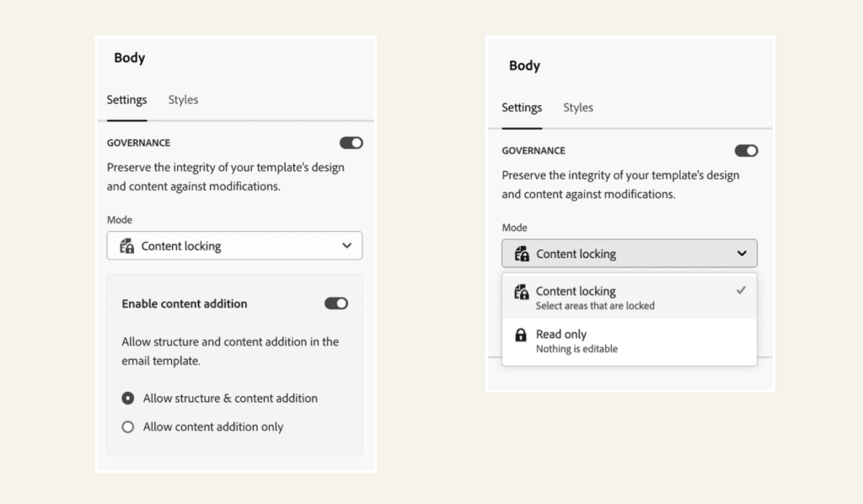Click the content-locking icon in the expanded Mode field
This screenshot has width=863, height=504.
tap(523, 254)
